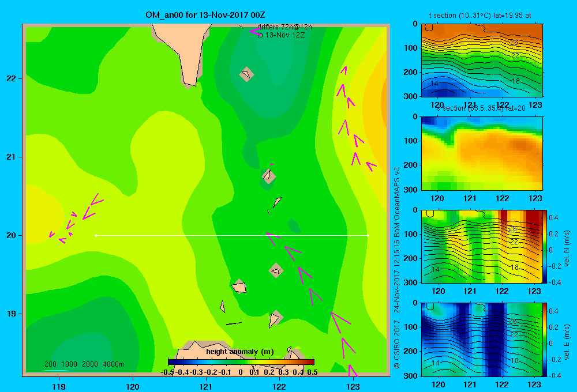
Task: Click the 's section (33.5..35.4) lat=20' title
Action: [481, 108]
